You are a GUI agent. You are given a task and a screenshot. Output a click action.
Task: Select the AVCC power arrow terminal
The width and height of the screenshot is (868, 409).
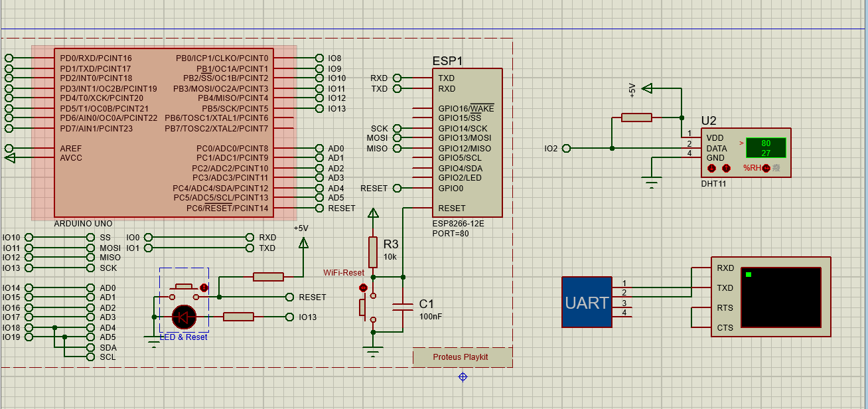click(x=9, y=158)
